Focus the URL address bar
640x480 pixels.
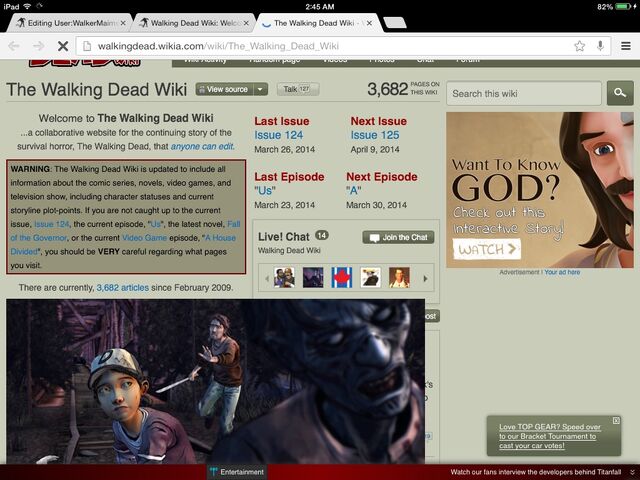pos(343,46)
